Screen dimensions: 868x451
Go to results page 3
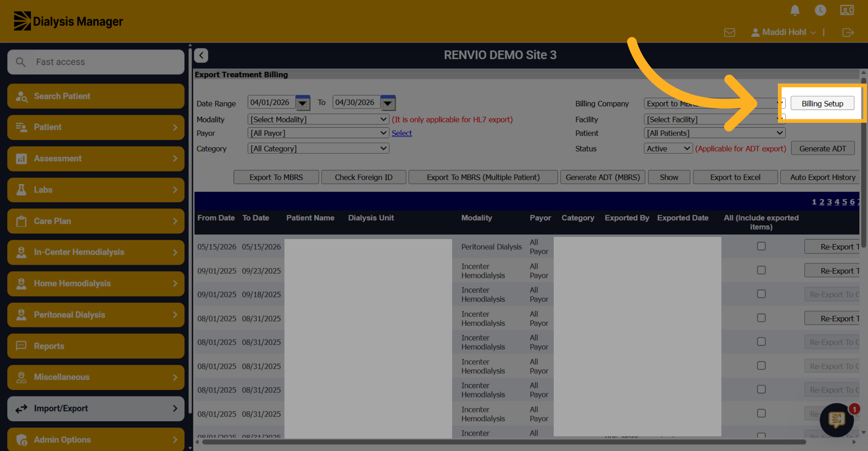(829, 202)
